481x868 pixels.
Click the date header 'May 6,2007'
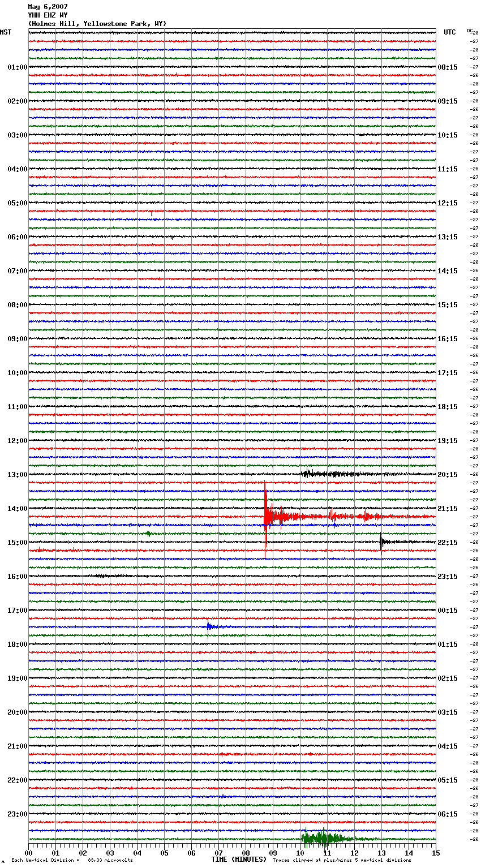[x=48, y=7]
